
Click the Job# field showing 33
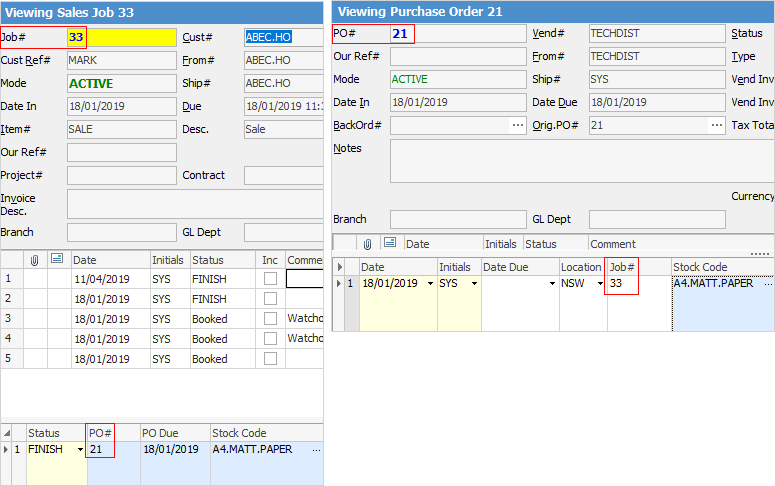[122, 37]
